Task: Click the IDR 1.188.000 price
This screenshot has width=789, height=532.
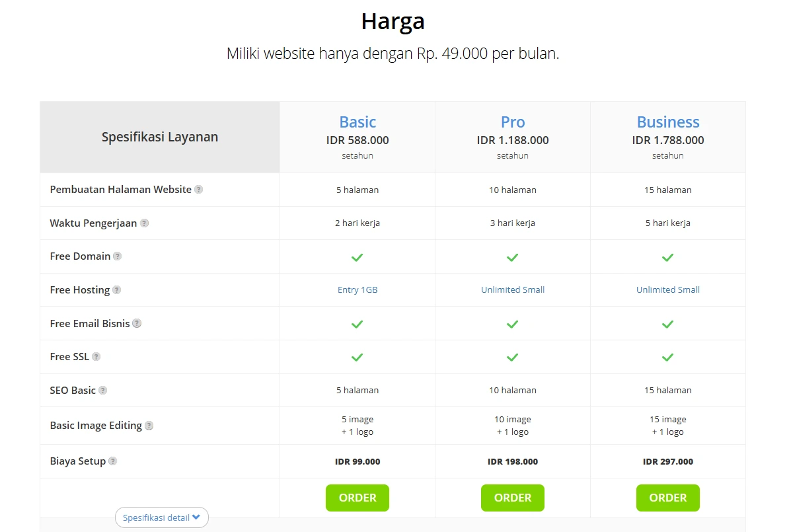Action: pos(512,140)
